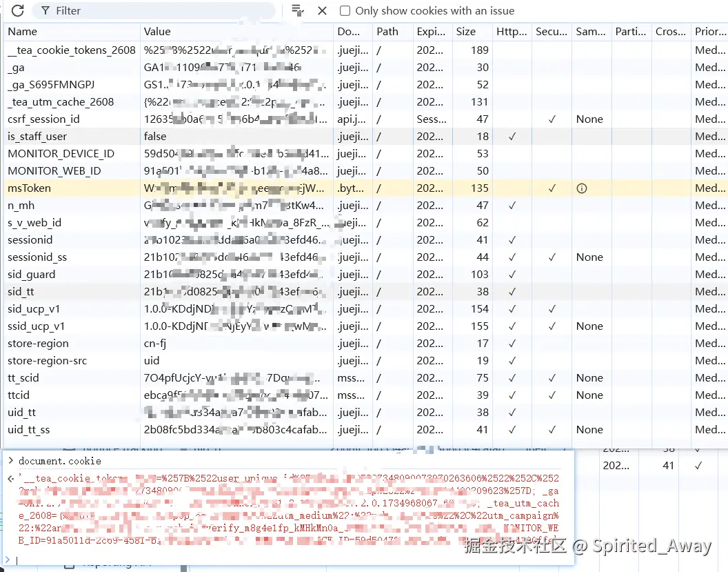Viewport: 728px width, 572px height.
Task: Click the clear all cookies icon
Action: [298, 10]
